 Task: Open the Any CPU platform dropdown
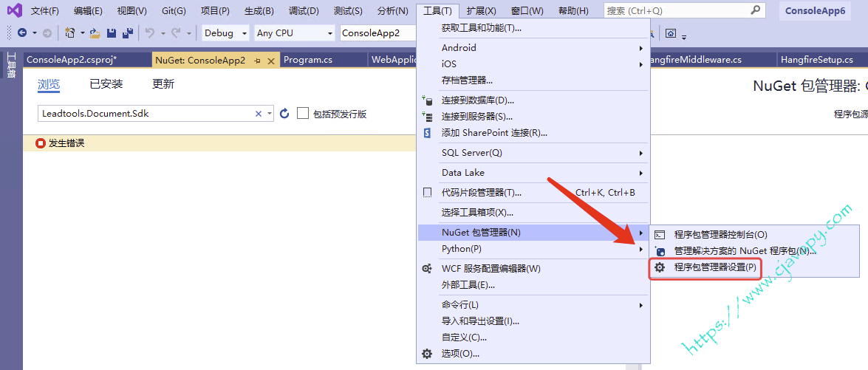295,33
